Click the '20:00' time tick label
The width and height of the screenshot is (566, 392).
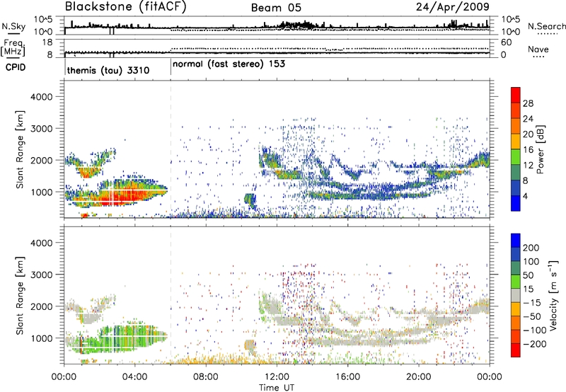pos(419,377)
